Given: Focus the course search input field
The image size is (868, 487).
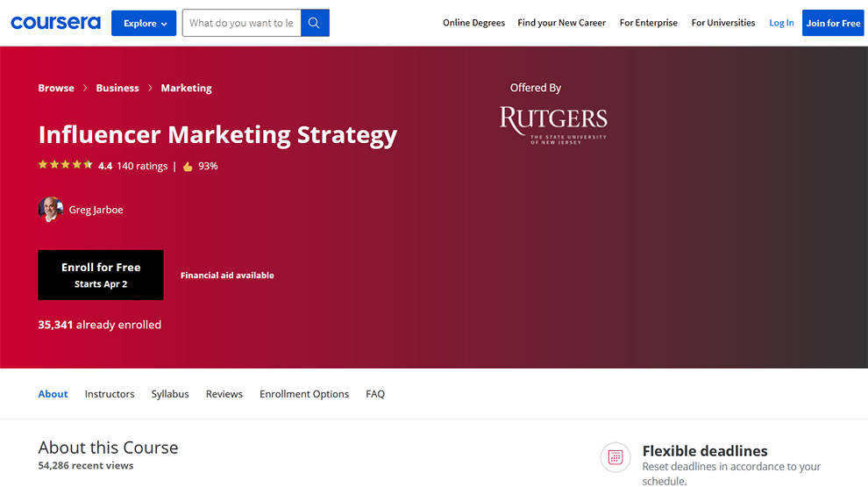Looking at the screenshot, I should pos(241,23).
